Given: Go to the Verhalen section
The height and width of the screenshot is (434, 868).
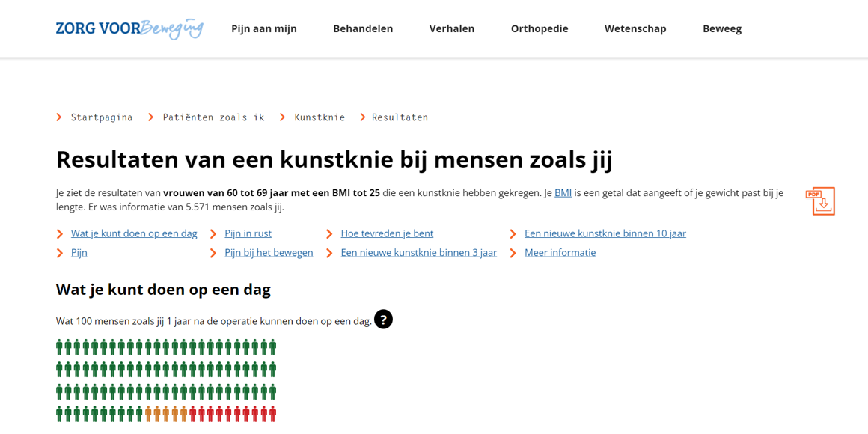Looking at the screenshot, I should click(451, 28).
